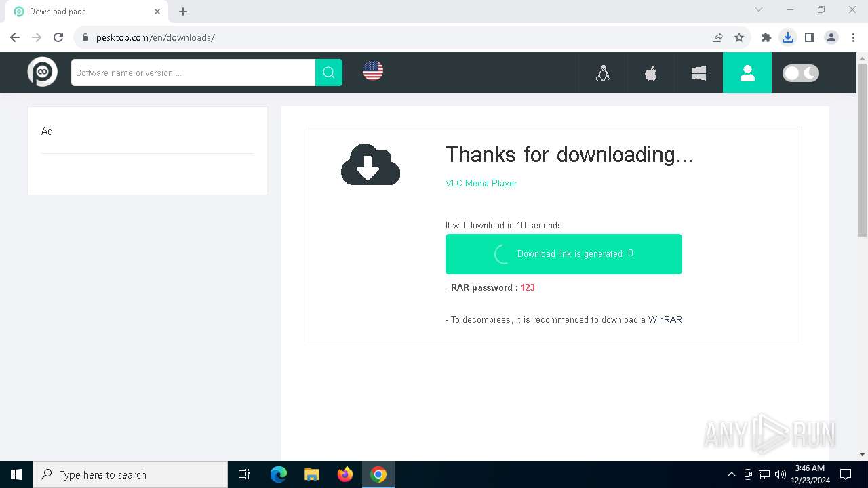Click the download countdown notice text

pos(504,225)
